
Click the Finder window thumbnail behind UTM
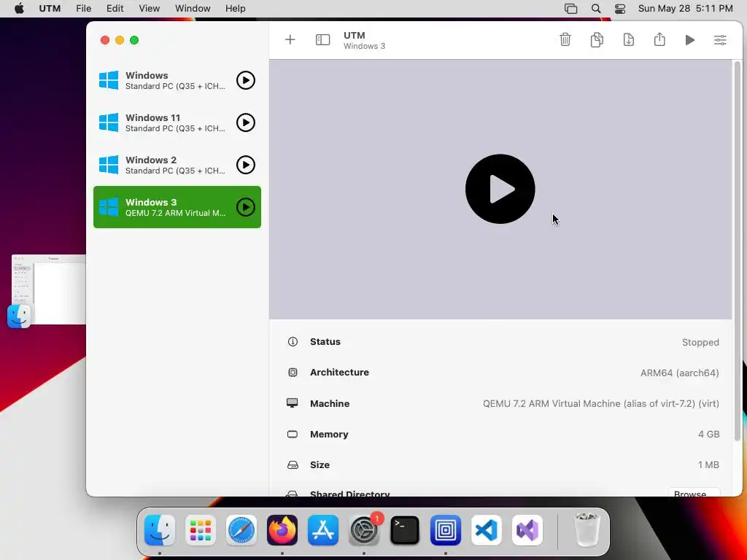pos(49,289)
